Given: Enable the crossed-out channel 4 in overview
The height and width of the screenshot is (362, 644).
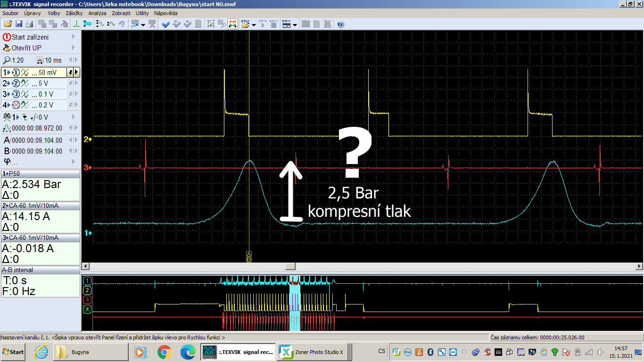Looking at the screenshot, I should pos(87,309).
